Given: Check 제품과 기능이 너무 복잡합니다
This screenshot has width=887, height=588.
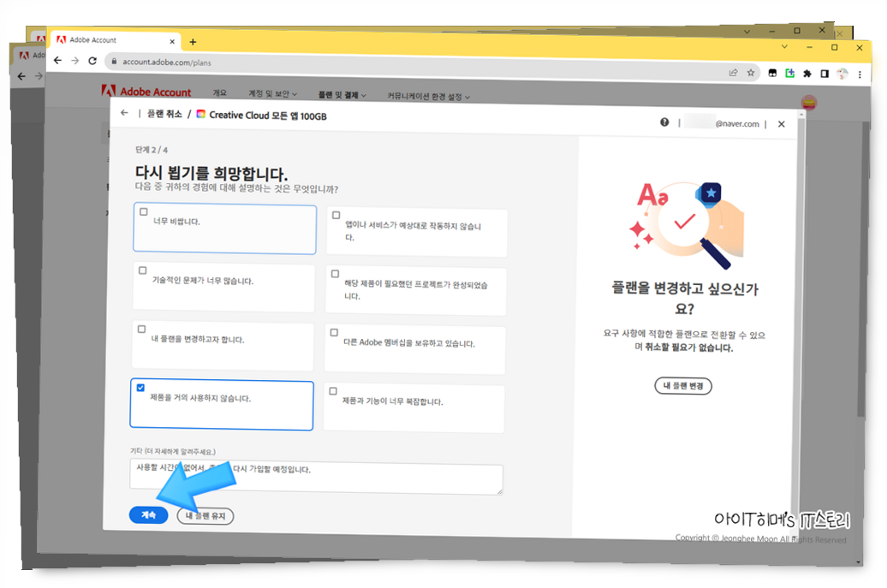Looking at the screenshot, I should [332, 391].
